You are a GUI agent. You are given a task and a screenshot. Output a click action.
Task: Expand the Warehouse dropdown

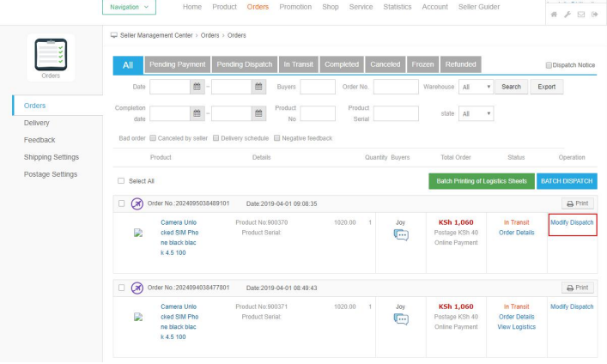[476, 87]
